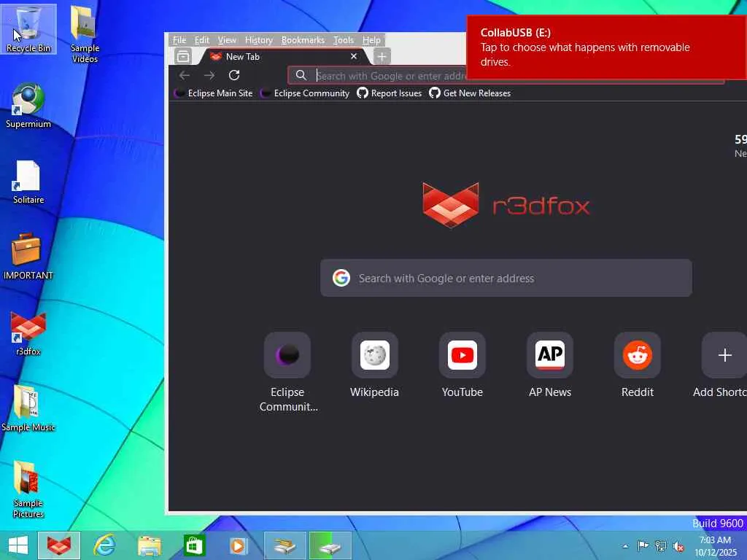
Task: Open the Sample Videos folder icon
Action: (x=85, y=34)
